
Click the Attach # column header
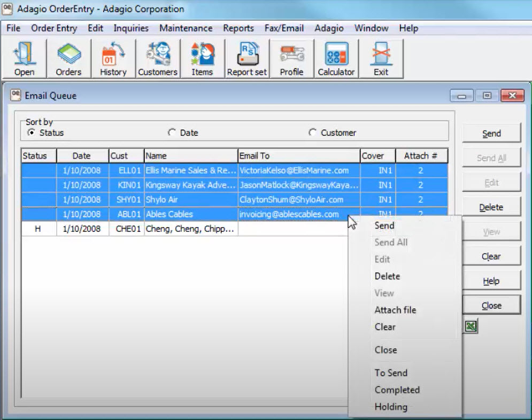pyautogui.click(x=421, y=155)
